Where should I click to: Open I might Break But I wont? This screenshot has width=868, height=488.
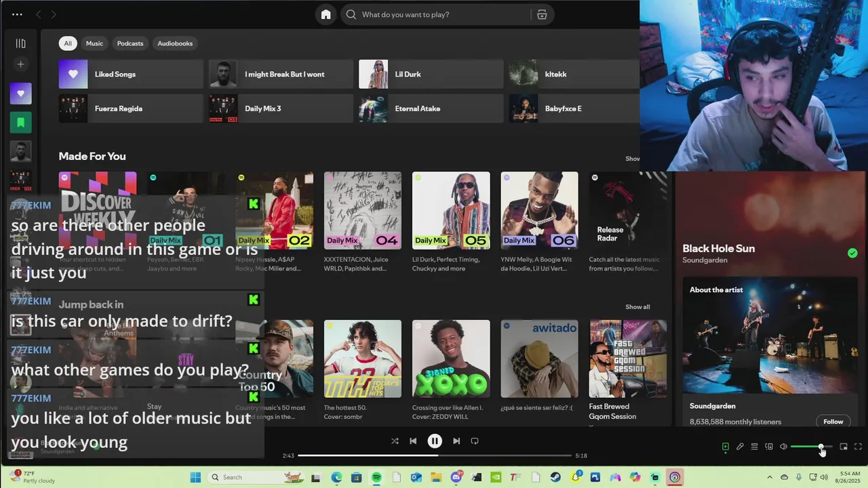click(x=281, y=74)
